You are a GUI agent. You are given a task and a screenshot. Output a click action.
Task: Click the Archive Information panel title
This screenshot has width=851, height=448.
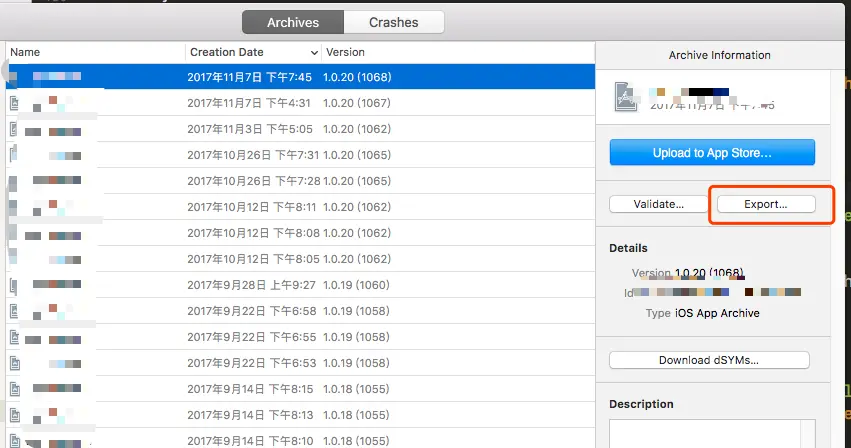pyautogui.click(x=720, y=55)
